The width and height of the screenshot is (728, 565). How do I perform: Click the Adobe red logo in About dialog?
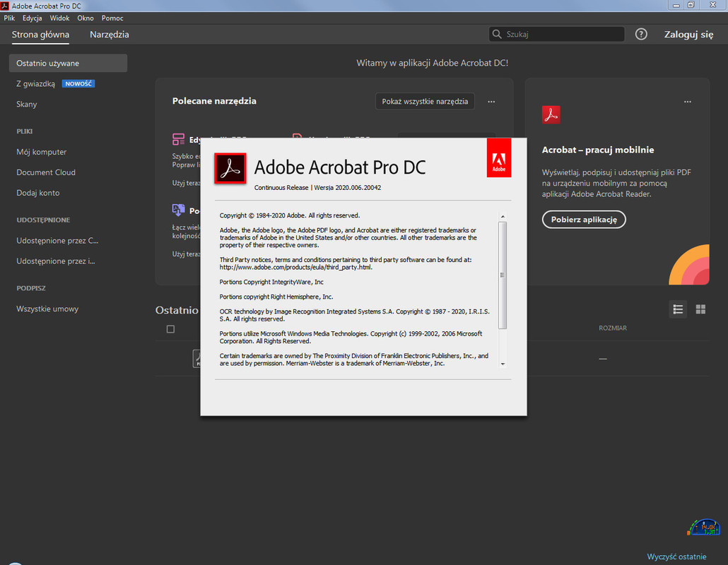point(499,157)
